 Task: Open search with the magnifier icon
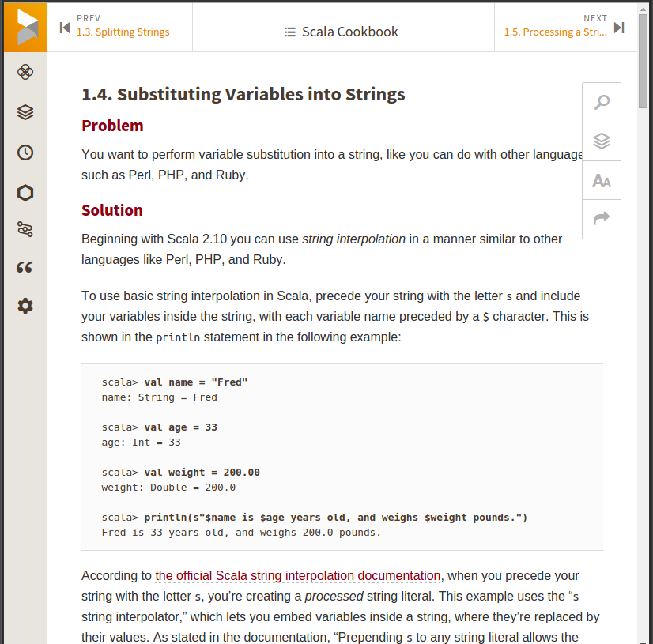(x=602, y=102)
